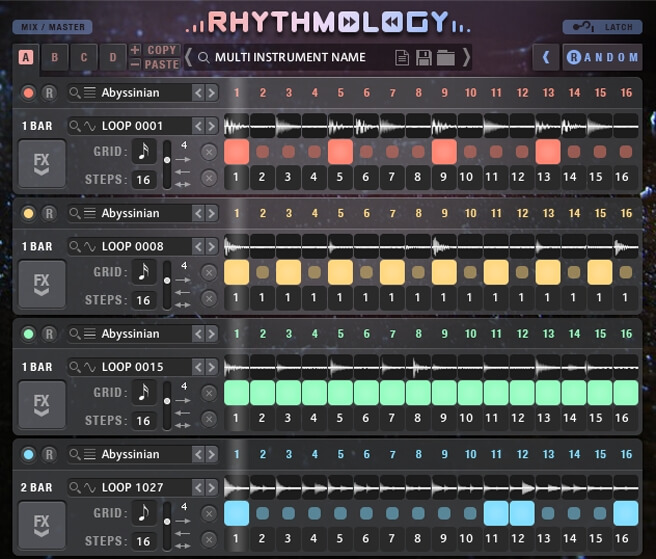
Task: Disable step 16 pad on LOOP 0015
Action: (626, 392)
